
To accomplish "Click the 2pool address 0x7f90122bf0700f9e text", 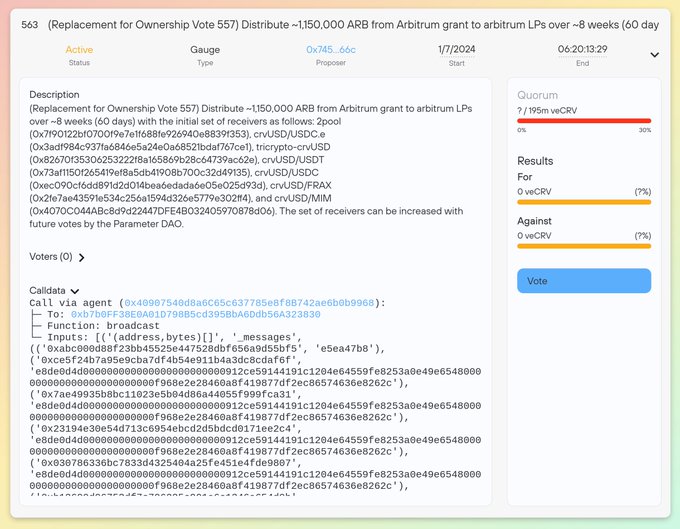I will click(x=141, y=134).
